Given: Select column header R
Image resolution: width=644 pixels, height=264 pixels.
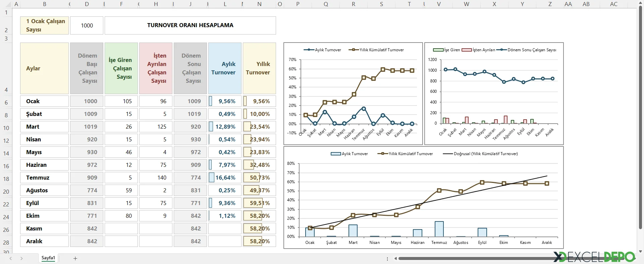Looking at the screenshot, I should click(x=353, y=4).
